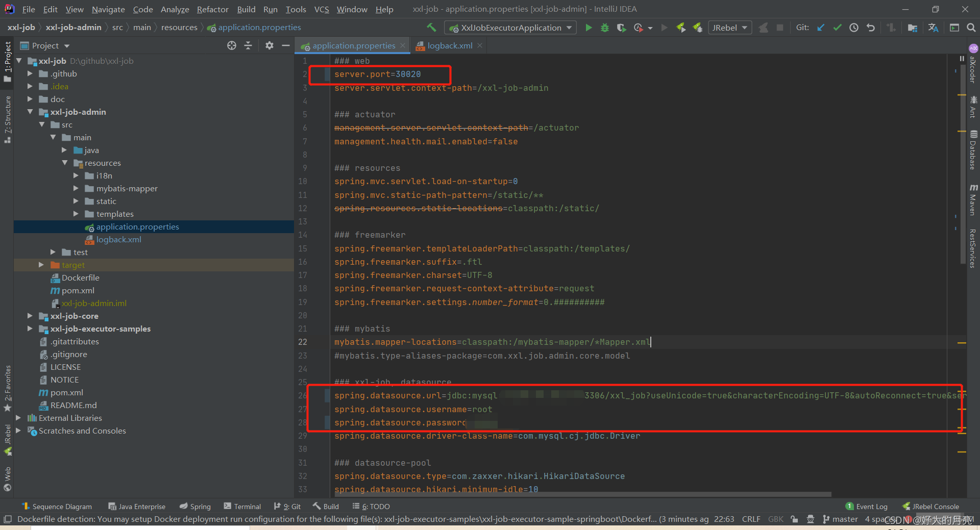Viewport: 980px width, 530px height.
Task: Expand the doc folder
Action: (x=30, y=99)
